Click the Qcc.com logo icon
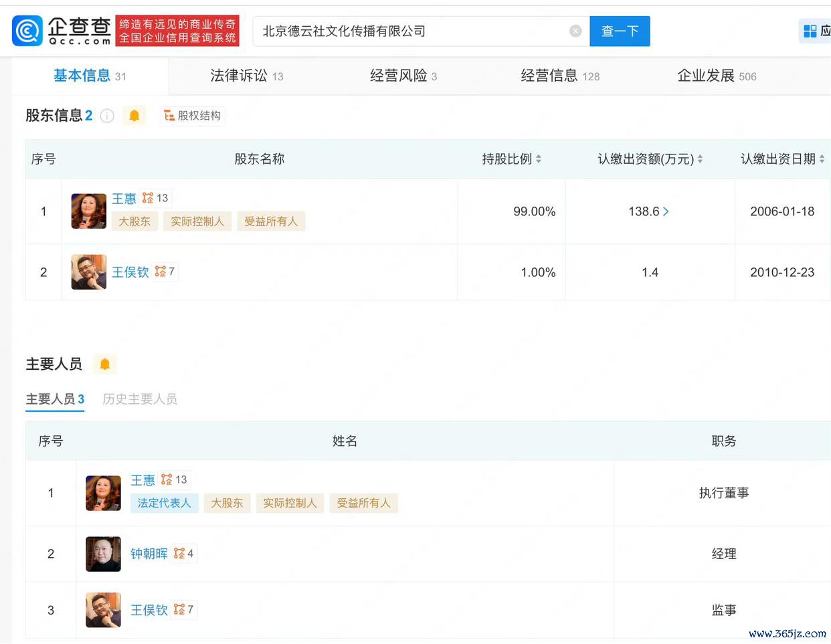This screenshot has height=644, width=831. pyautogui.click(x=27, y=31)
